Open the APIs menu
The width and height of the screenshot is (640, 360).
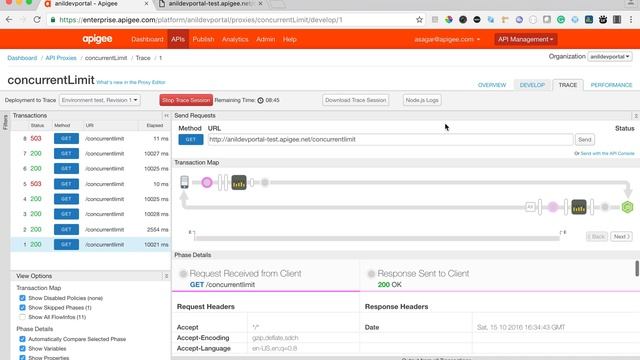click(178, 39)
